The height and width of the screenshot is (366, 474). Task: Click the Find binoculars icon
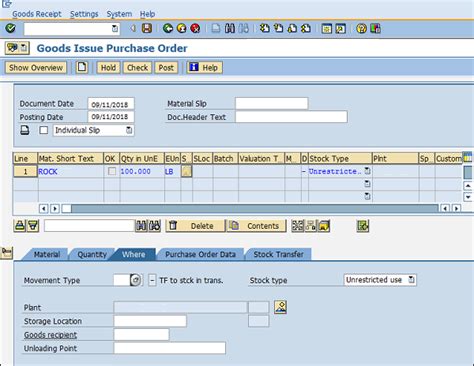click(x=230, y=28)
